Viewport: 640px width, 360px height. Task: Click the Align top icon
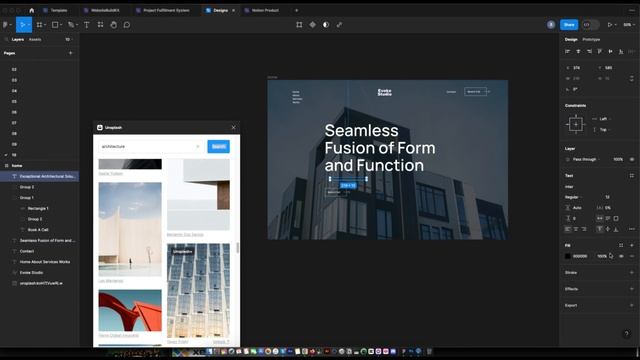(600, 51)
